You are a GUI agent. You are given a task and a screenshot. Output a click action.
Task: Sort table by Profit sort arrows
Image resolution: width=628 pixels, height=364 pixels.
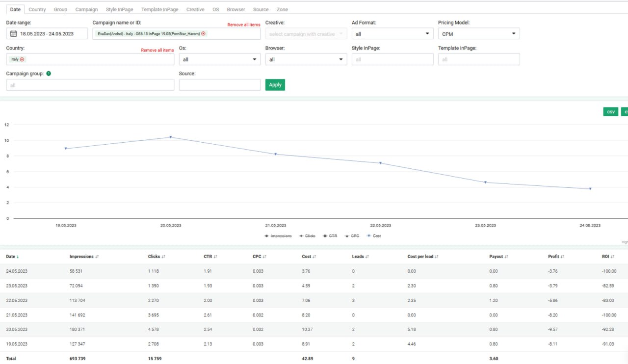click(x=563, y=257)
